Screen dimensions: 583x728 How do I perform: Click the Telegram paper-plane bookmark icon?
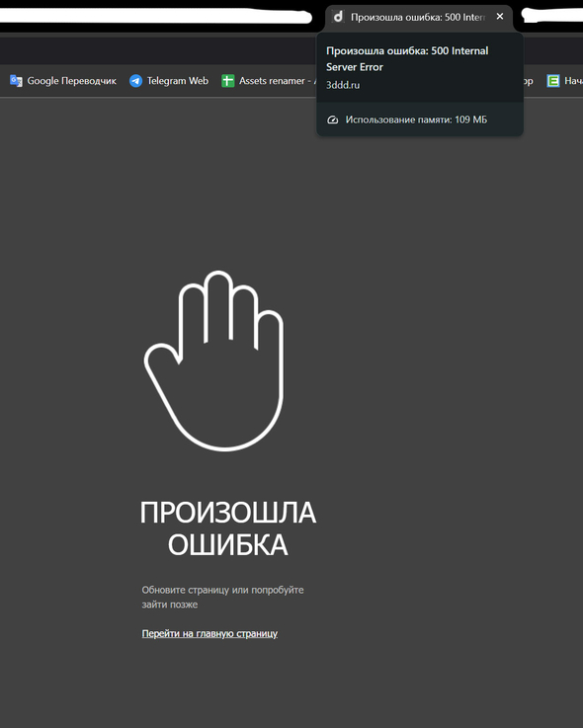135,81
